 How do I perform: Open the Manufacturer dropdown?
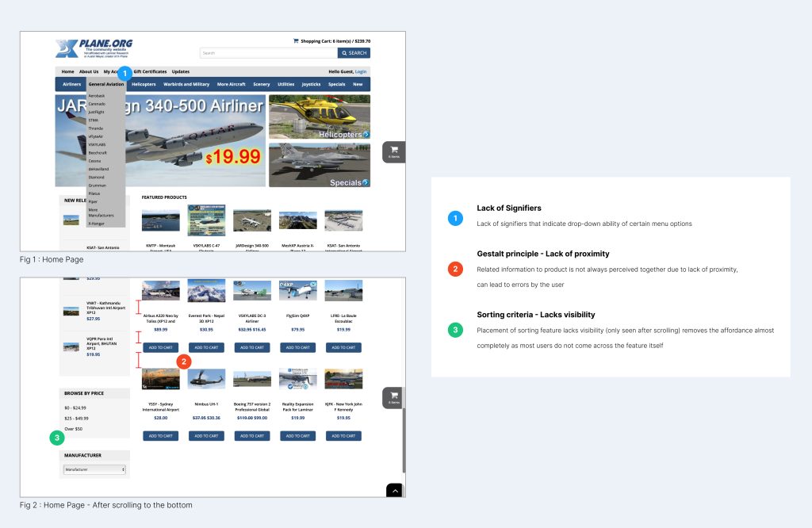94,469
